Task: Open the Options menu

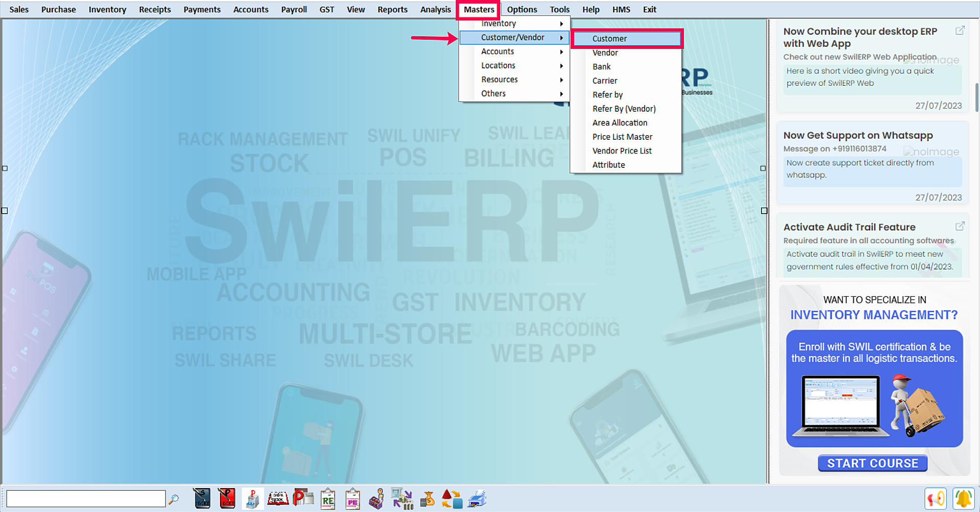Action: click(522, 9)
